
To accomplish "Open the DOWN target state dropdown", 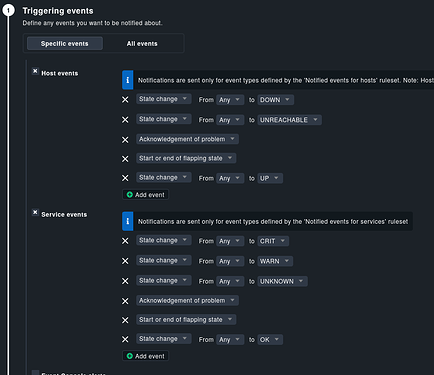I will (x=275, y=100).
